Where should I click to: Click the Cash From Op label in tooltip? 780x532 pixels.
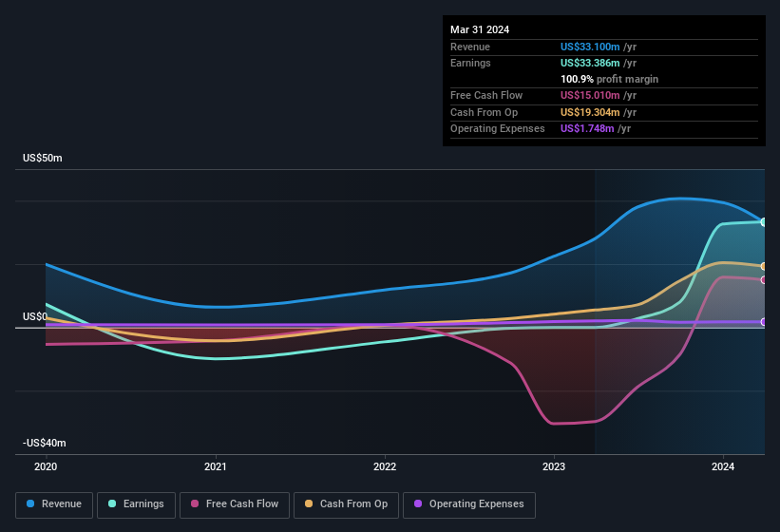484,112
